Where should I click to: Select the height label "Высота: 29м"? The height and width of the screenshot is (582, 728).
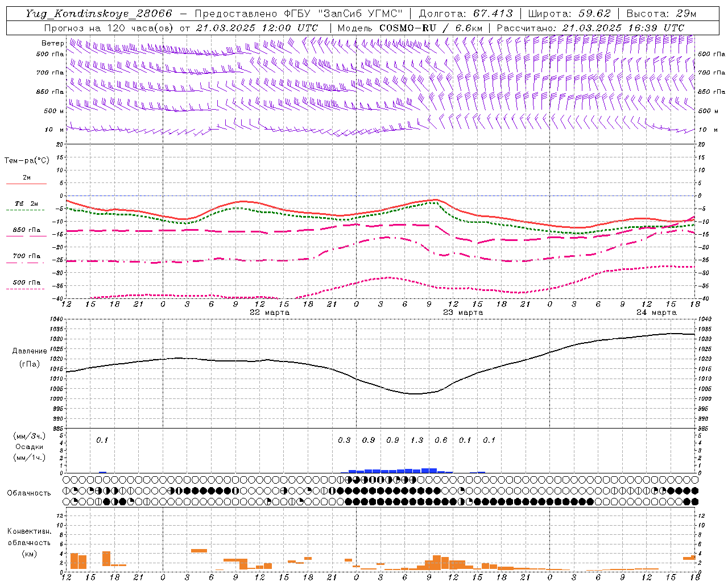coord(662,14)
